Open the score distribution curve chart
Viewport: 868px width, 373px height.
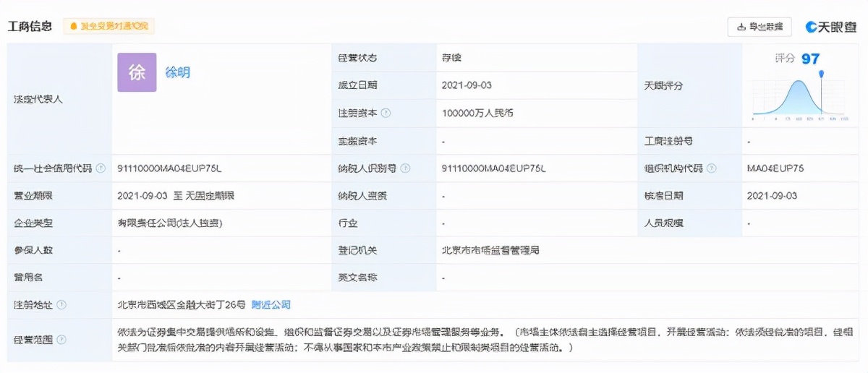(800, 98)
